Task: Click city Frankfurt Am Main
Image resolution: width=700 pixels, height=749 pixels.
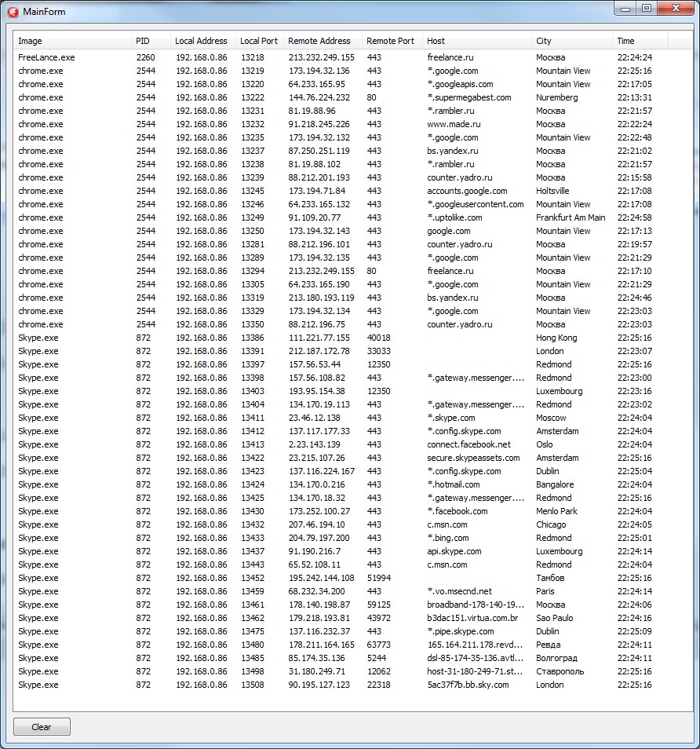Action: coord(571,217)
